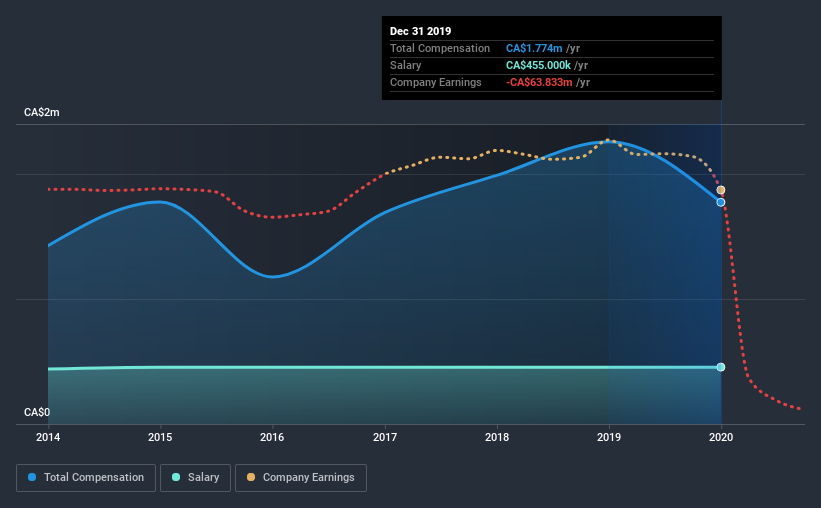Click the -CA$63.833m company earnings value
Screen dimensions: 821x508
(539, 82)
